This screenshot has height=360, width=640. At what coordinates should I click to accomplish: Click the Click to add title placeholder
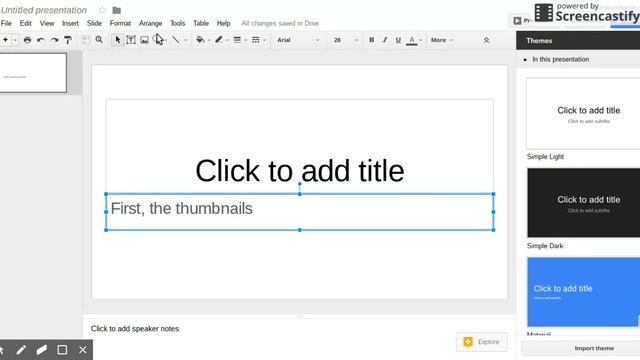click(300, 171)
